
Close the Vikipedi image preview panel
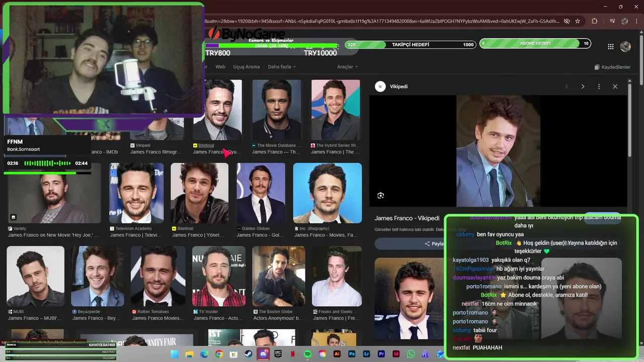coord(615,86)
